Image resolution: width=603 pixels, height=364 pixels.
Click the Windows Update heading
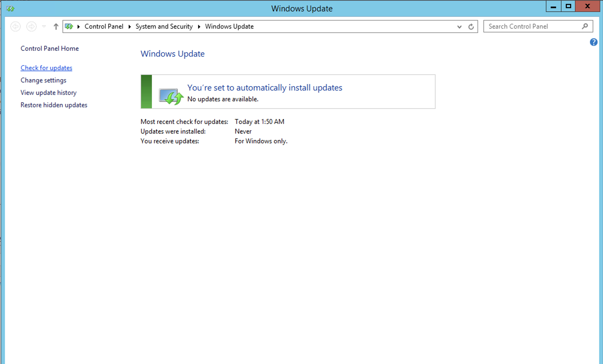[173, 54]
